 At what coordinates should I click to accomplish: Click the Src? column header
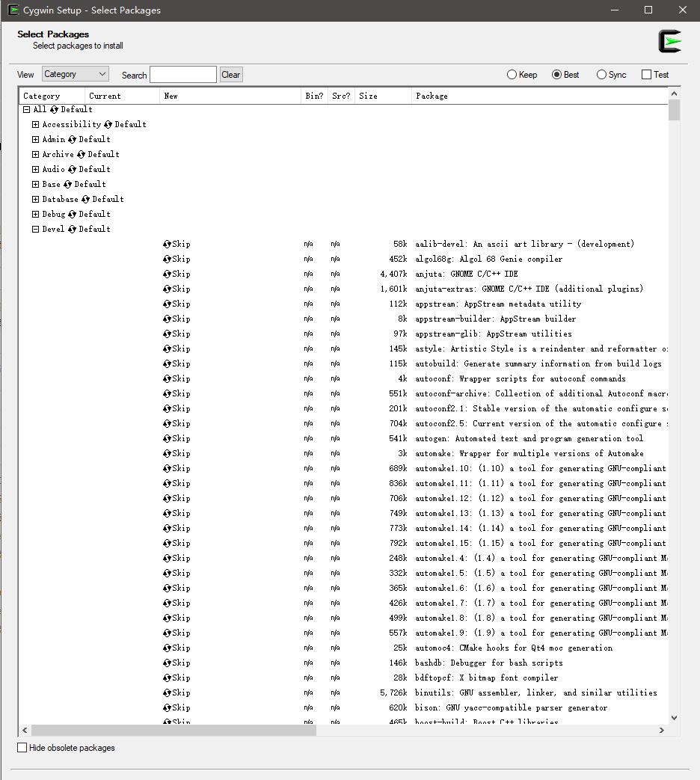pos(341,96)
